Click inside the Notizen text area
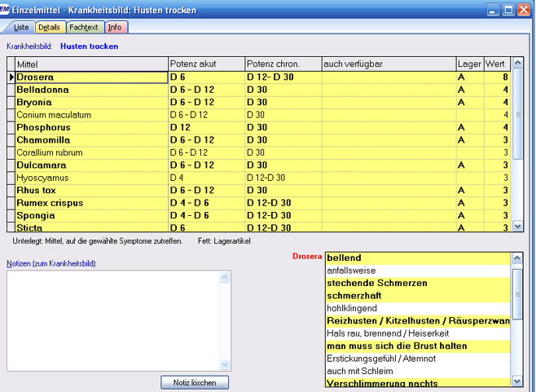The width and height of the screenshot is (536, 392). coord(114,318)
